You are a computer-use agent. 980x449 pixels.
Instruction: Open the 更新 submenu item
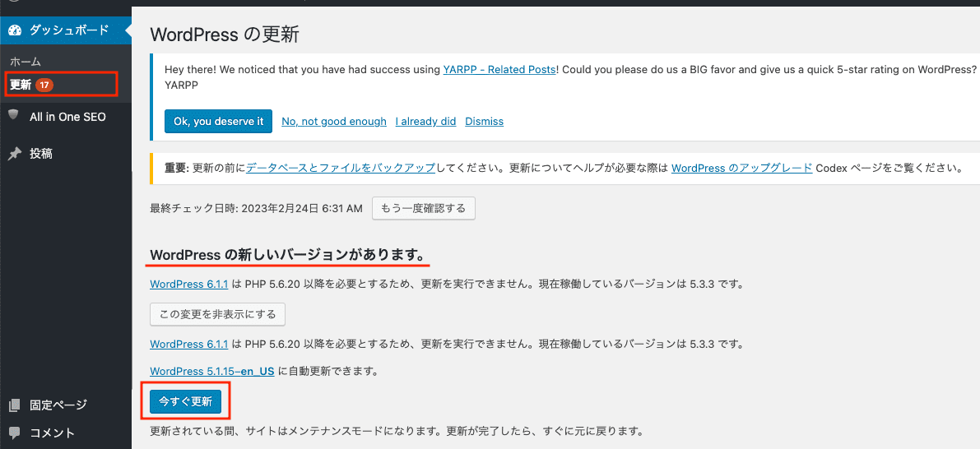tap(21, 85)
